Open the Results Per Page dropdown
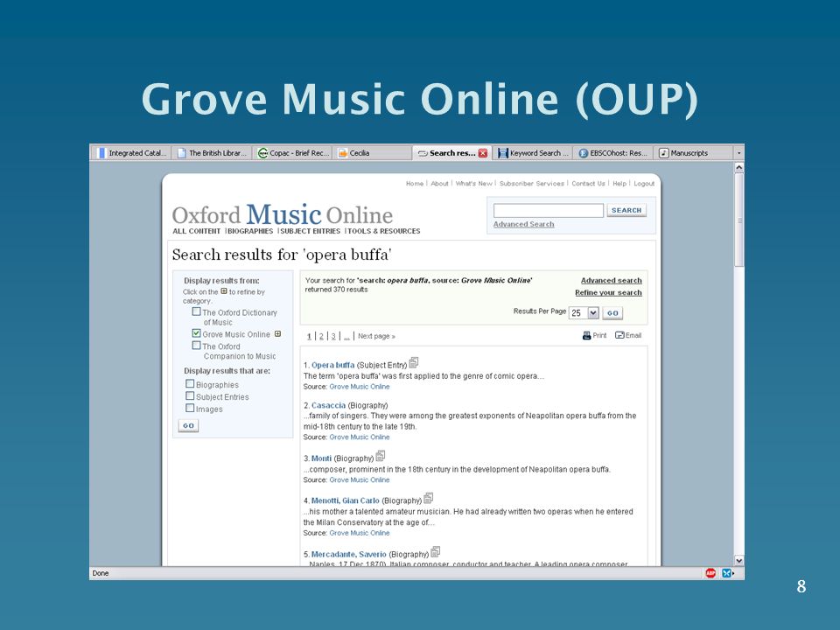840x630 pixels. pos(593,313)
